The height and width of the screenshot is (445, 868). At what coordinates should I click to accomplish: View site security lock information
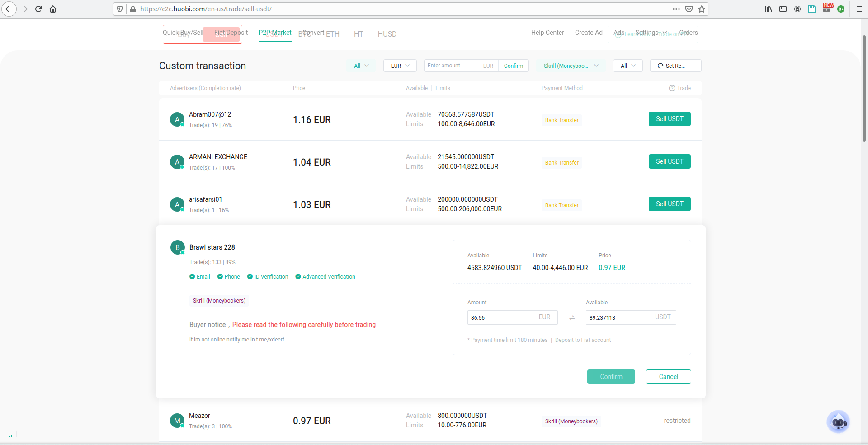click(132, 9)
